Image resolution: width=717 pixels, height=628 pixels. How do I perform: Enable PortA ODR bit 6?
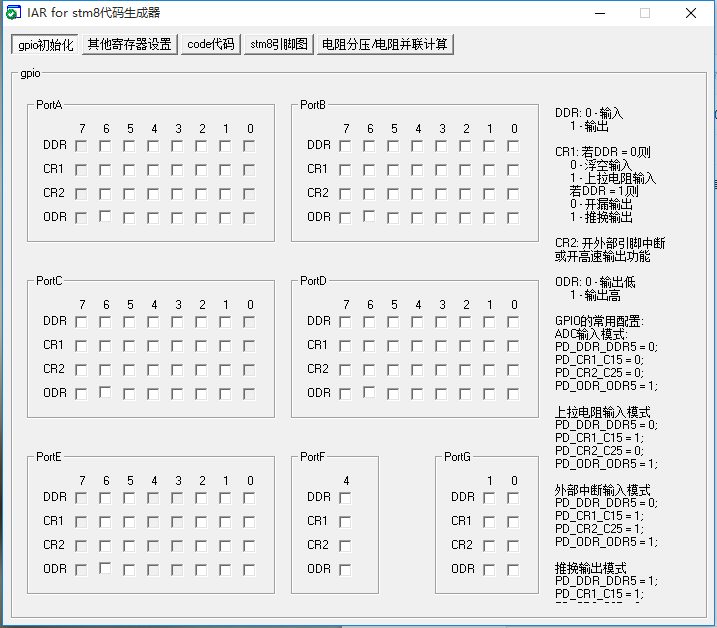coord(105,216)
